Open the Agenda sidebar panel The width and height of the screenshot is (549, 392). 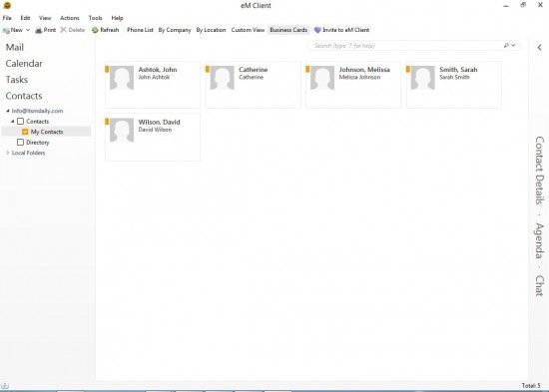coord(540,240)
